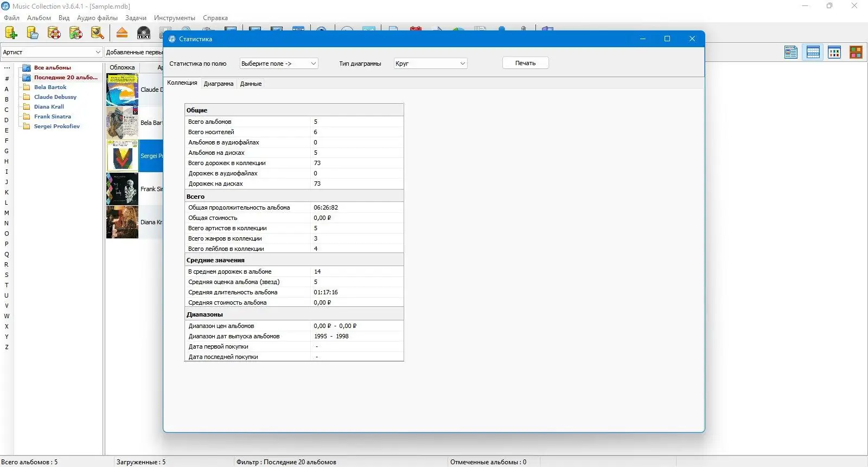The height and width of the screenshot is (467, 868).
Task: Click the Обложка column header
Action: [122, 67]
